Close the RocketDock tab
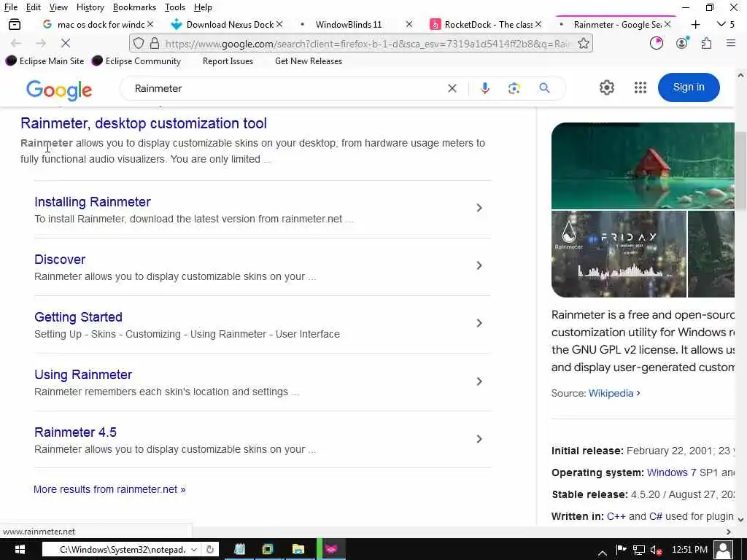 pyautogui.click(x=538, y=24)
